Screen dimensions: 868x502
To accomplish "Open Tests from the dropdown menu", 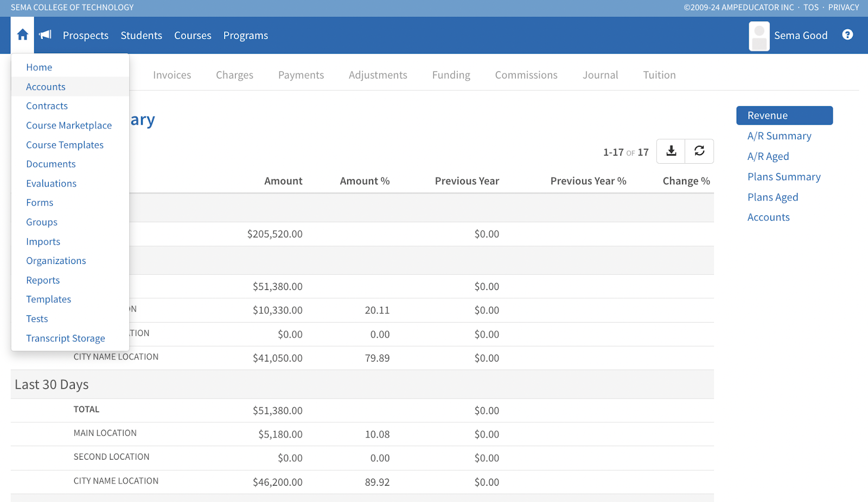I will (x=70, y=319).
